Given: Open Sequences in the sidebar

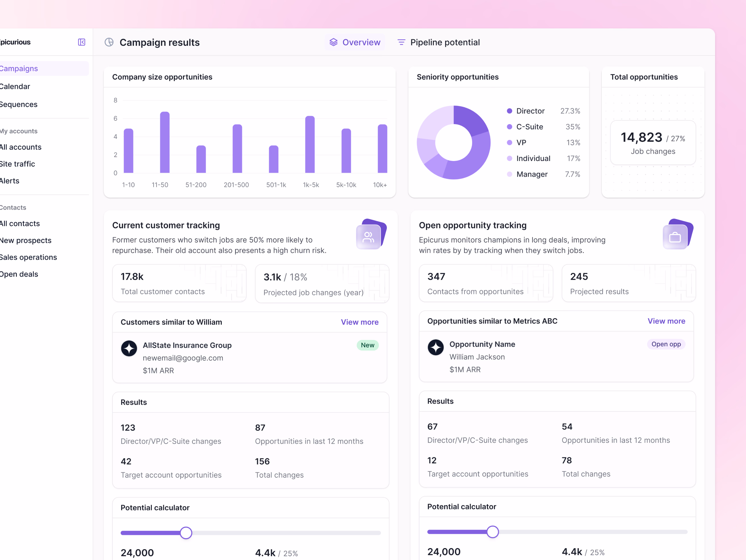Looking at the screenshot, I should coord(18,104).
